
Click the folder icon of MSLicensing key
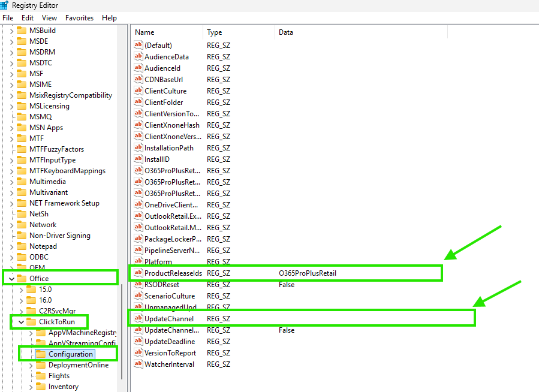22,106
